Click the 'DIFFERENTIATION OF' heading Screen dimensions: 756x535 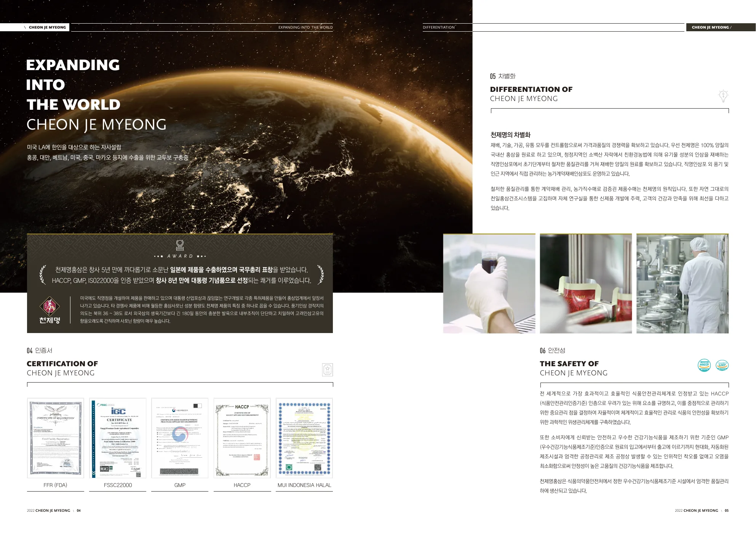point(531,90)
